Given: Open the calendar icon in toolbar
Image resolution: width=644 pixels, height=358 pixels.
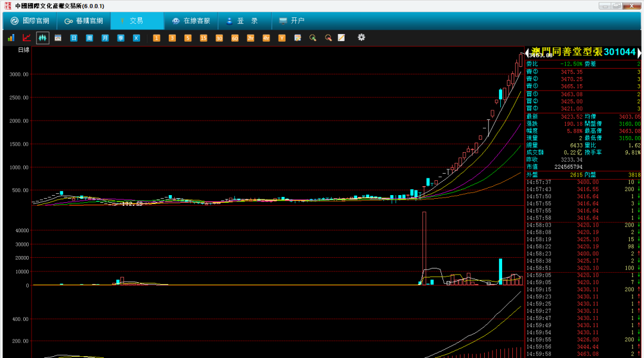Looking at the screenshot, I should [58, 38].
